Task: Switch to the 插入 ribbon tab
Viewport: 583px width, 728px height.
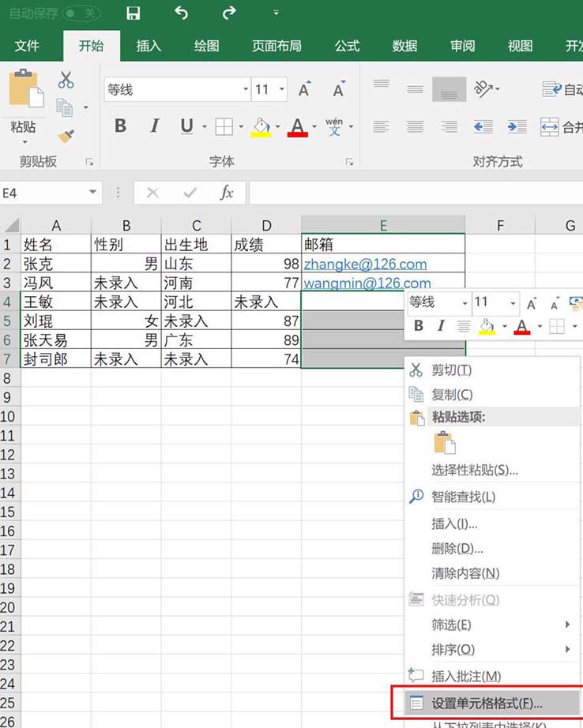Action: pyautogui.click(x=149, y=46)
